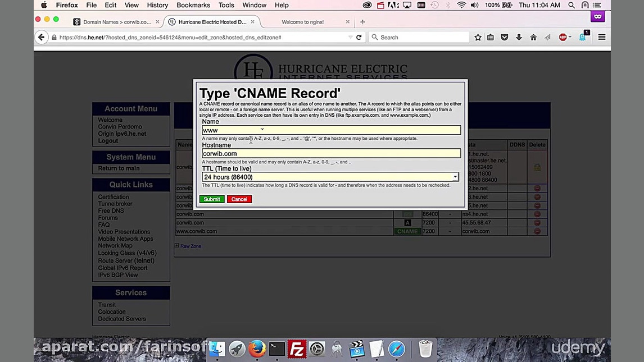644x362 pixels.
Task: Click the Adblock Plus ABP icon
Action: pyautogui.click(x=563, y=37)
